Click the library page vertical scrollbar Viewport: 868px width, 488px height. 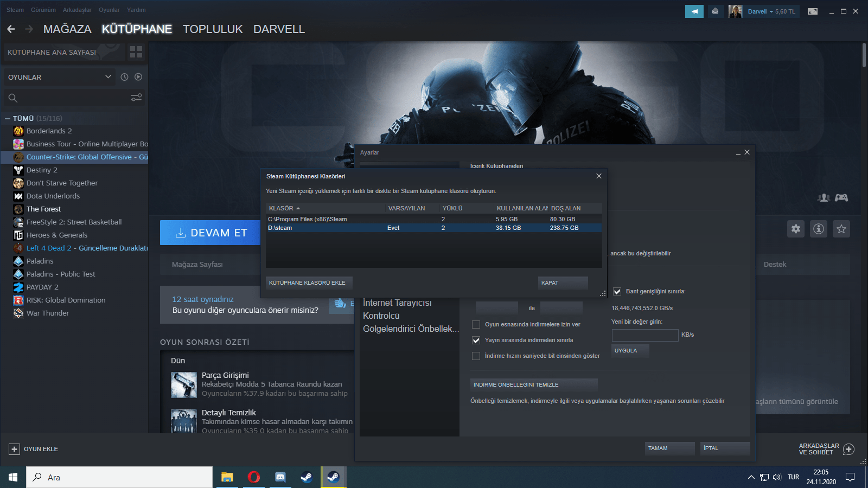(864, 55)
